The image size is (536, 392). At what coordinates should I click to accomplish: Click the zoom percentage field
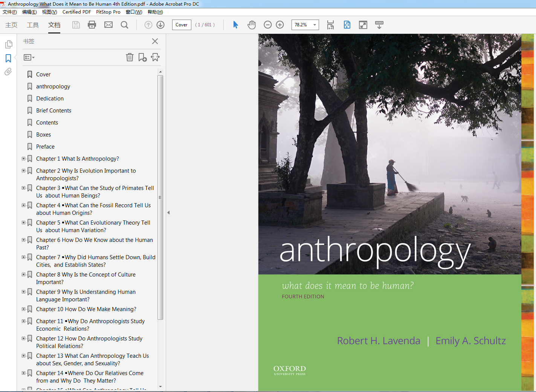pyautogui.click(x=301, y=25)
